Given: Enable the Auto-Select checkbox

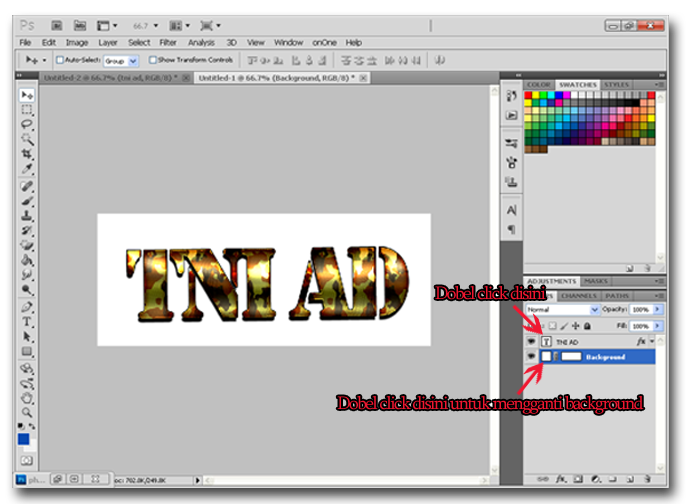Looking at the screenshot, I should [x=60, y=60].
